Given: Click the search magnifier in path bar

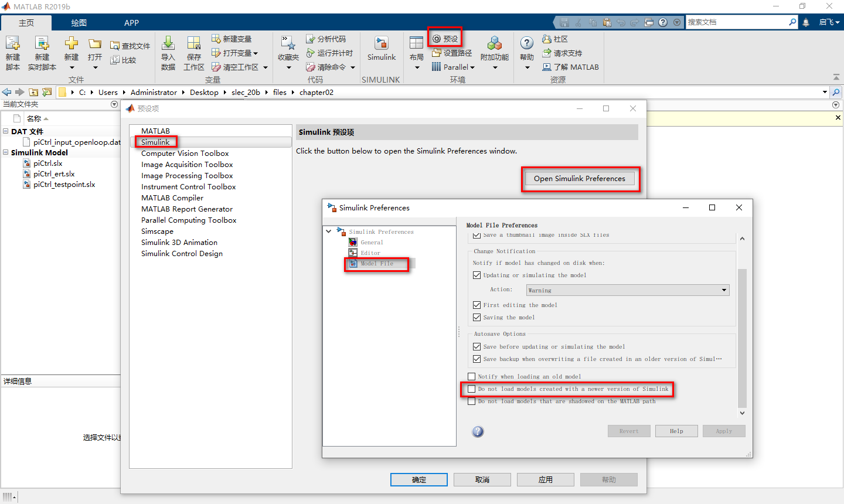Looking at the screenshot, I should pos(836,92).
